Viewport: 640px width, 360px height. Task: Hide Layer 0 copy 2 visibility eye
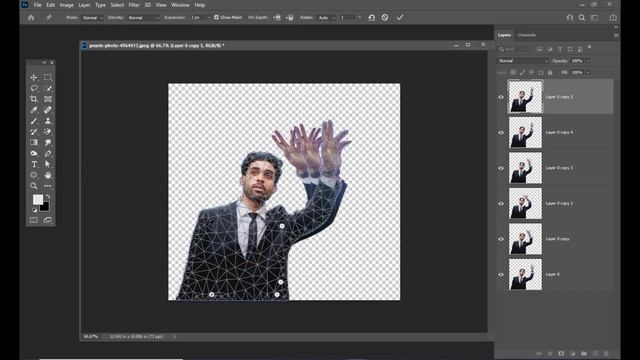(x=501, y=204)
